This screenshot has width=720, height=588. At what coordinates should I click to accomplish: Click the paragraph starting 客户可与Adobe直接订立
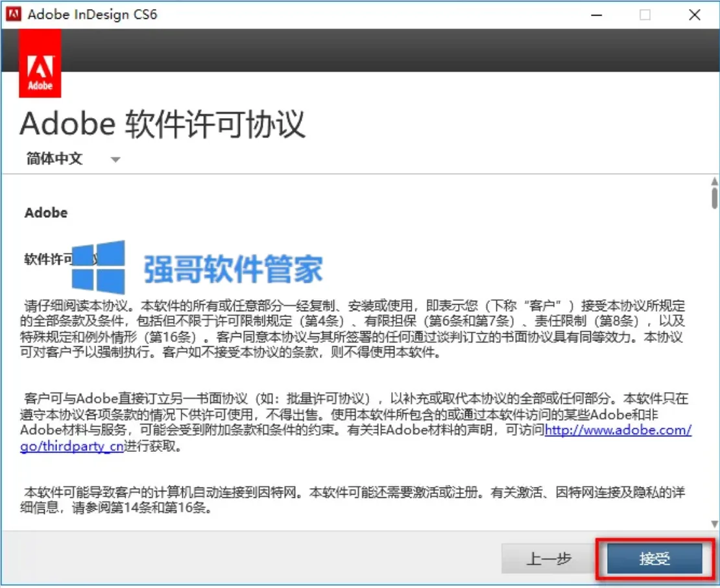[356, 422]
